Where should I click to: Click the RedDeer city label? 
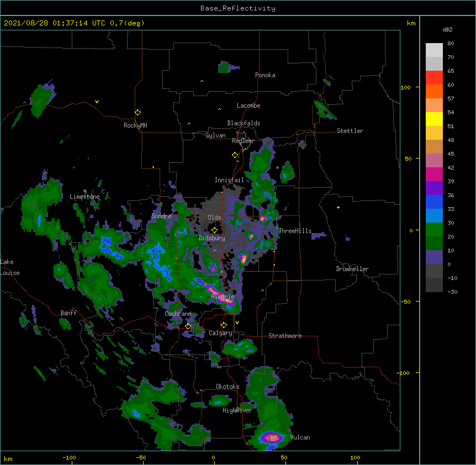coord(243,141)
